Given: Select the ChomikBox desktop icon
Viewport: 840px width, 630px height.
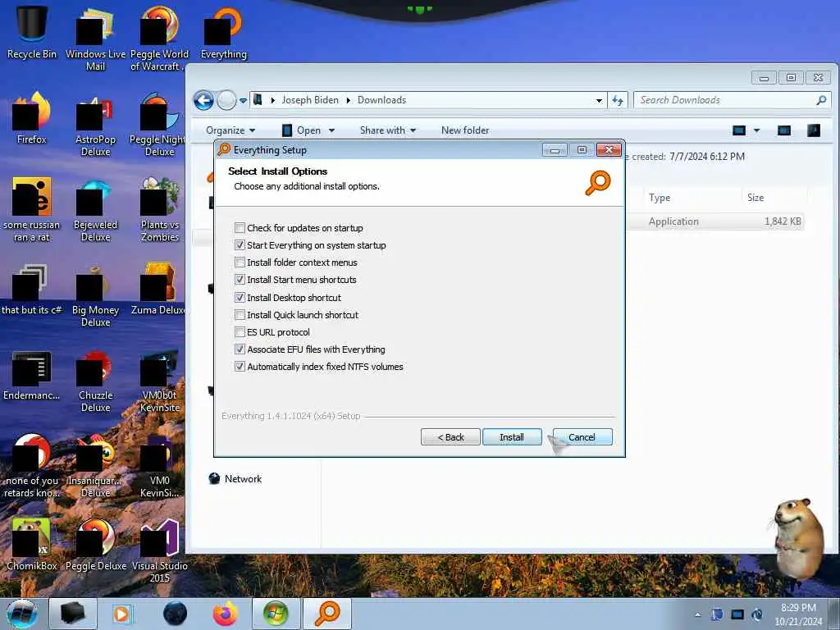Looking at the screenshot, I should [32, 545].
